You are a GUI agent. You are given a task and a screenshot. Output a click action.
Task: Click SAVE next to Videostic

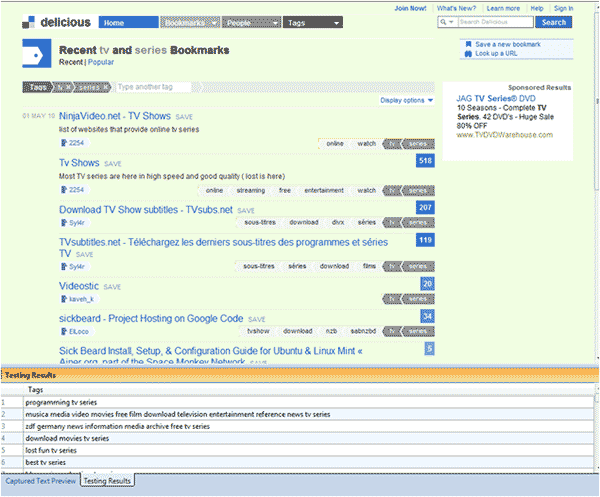[112, 287]
